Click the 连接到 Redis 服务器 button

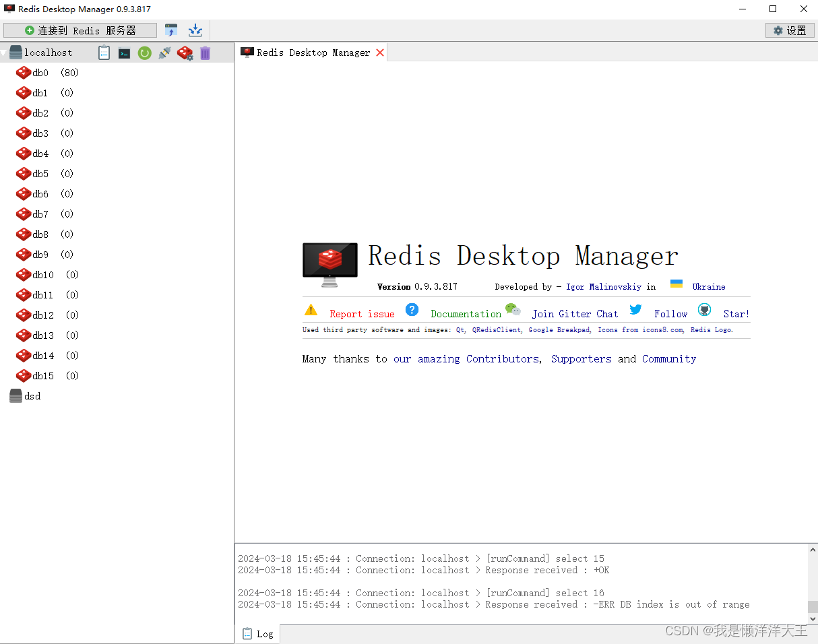80,30
